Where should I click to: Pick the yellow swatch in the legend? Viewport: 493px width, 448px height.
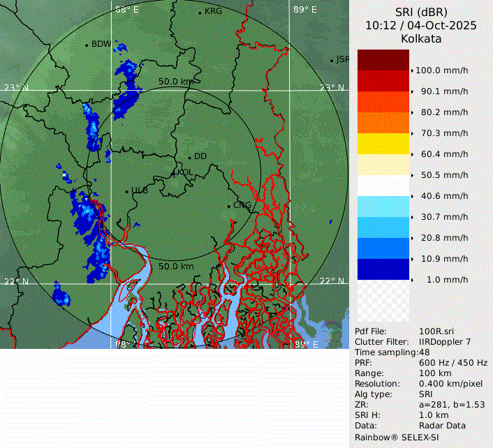click(x=383, y=144)
